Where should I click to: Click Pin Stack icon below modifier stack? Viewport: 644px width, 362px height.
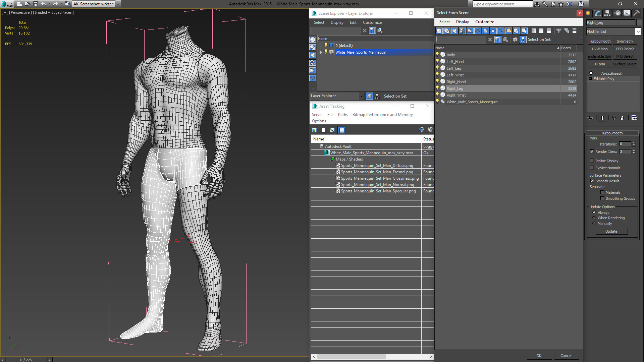pyautogui.click(x=591, y=118)
